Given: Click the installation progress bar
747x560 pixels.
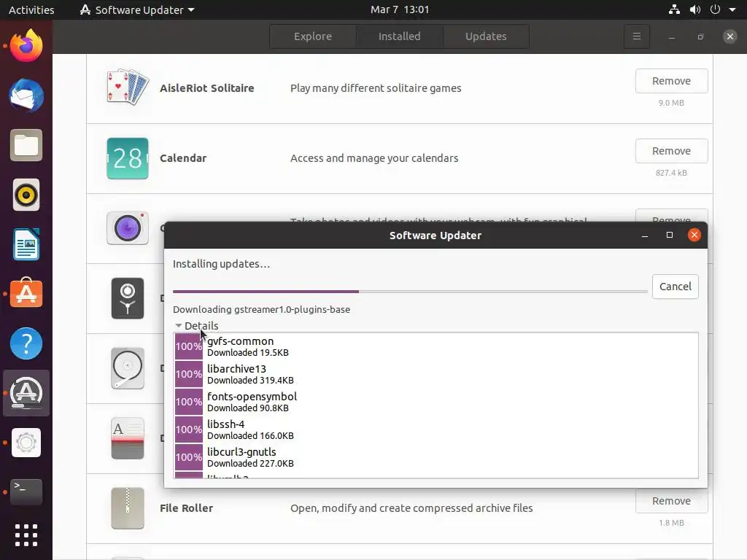Looking at the screenshot, I should pos(410,291).
